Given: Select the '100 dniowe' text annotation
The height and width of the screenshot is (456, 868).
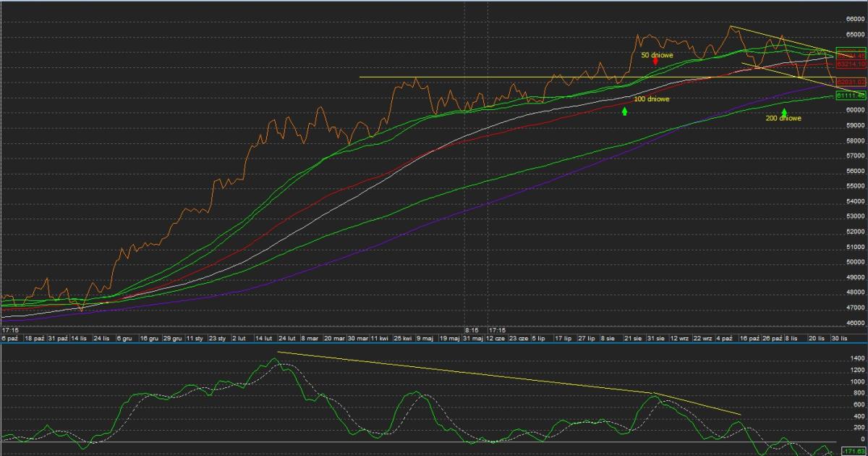Looking at the screenshot, I should point(651,99).
